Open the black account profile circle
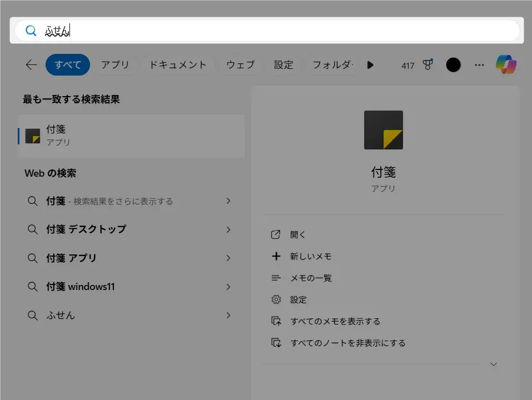Image resolution: width=532 pixels, height=400 pixels. pyautogui.click(x=453, y=65)
